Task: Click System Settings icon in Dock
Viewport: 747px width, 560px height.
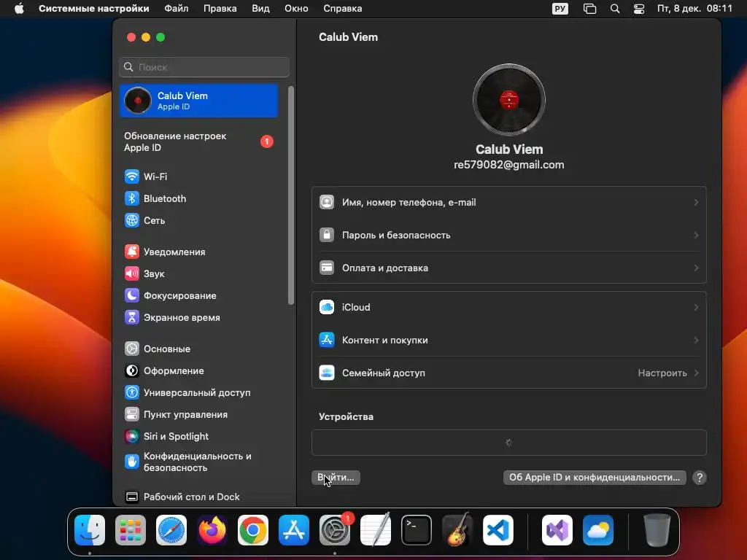Action: click(x=334, y=530)
